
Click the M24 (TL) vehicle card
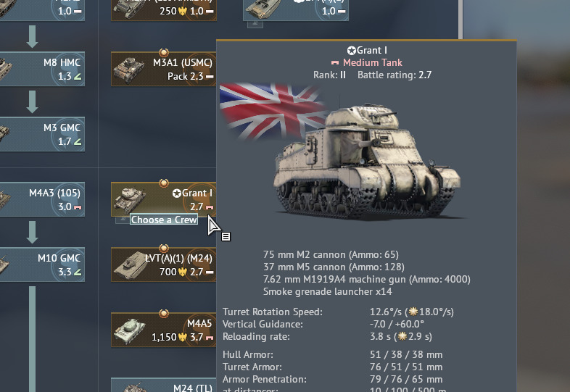coord(164,385)
